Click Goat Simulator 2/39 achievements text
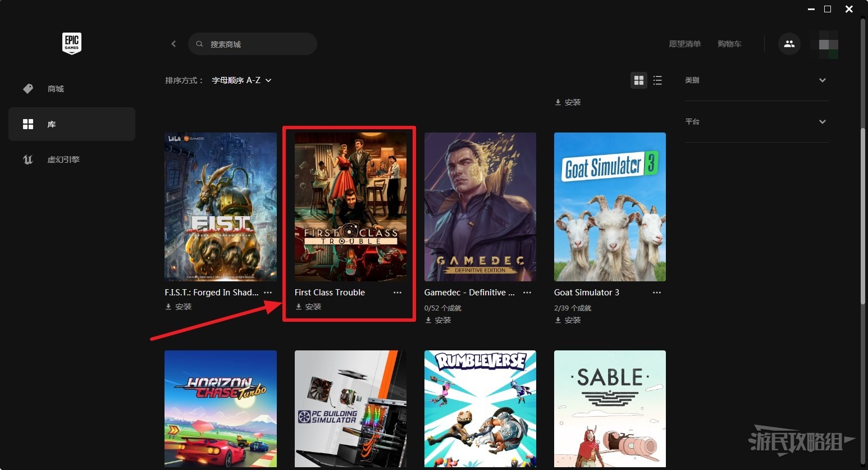 [x=573, y=308]
